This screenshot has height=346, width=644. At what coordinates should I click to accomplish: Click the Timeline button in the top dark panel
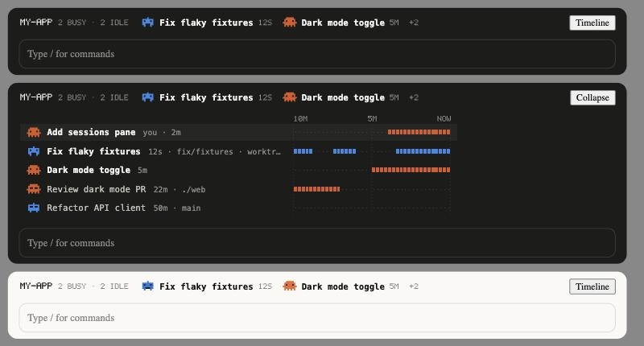(x=592, y=23)
